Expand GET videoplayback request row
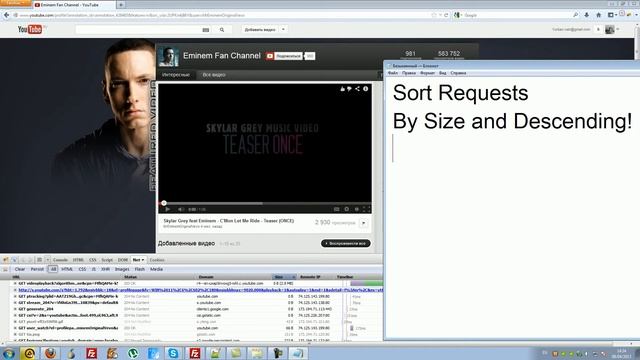The width and height of the screenshot is (640, 360). pyautogui.click(x=15, y=283)
